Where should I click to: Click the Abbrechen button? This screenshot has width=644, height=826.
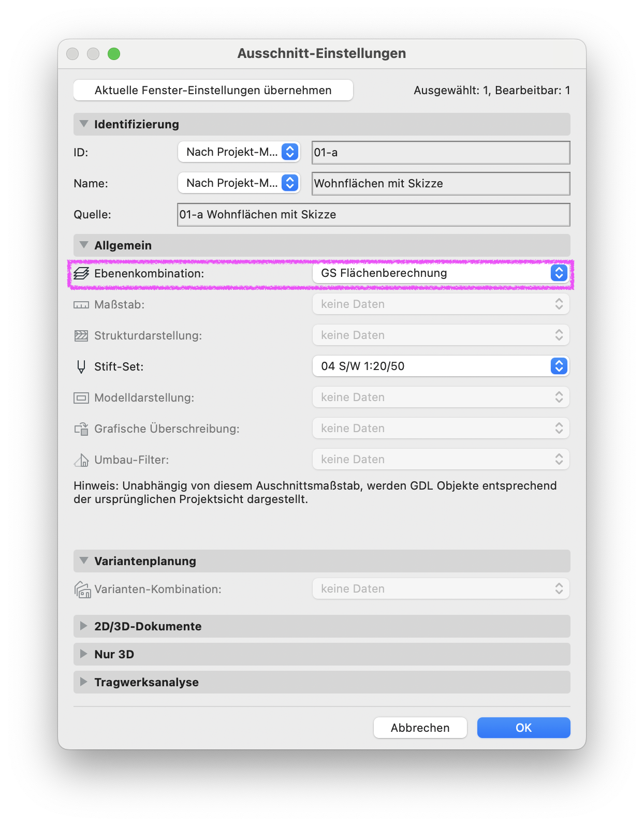point(420,728)
